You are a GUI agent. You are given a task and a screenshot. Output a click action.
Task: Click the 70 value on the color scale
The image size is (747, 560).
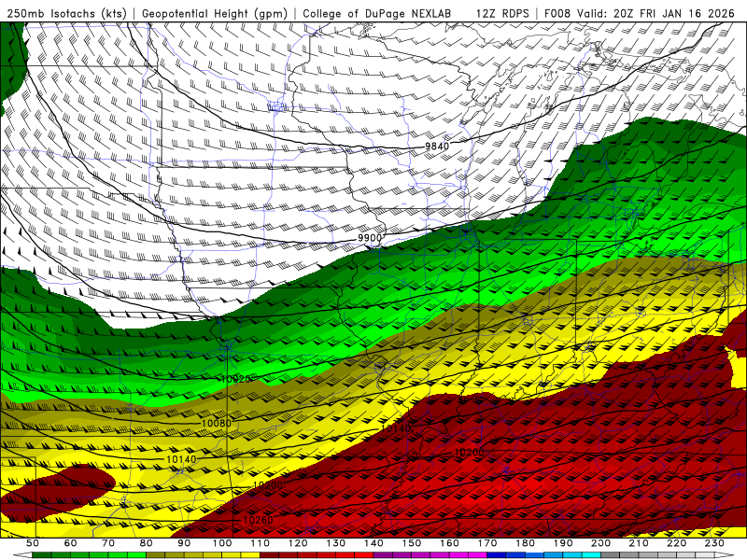pyautogui.click(x=108, y=543)
